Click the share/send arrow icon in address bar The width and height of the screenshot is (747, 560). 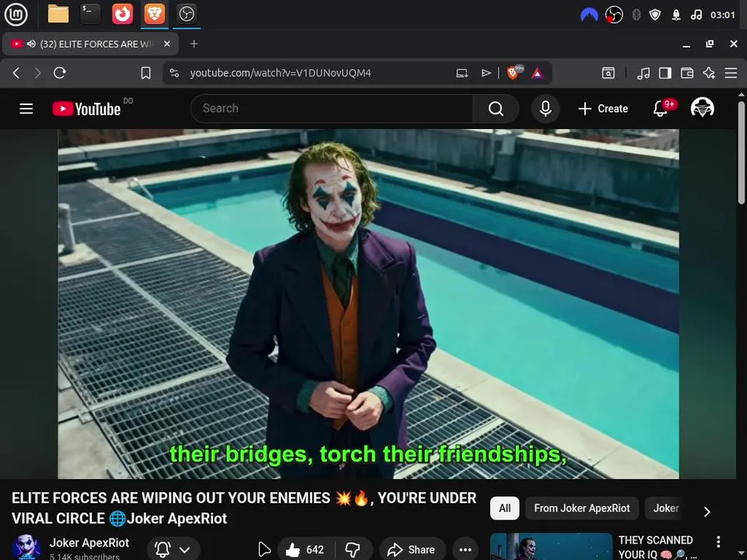(486, 73)
